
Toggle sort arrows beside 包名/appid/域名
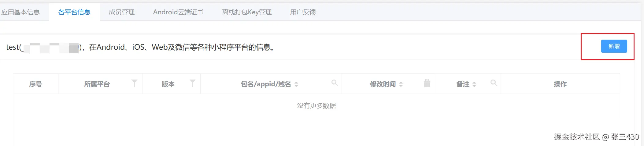tap(296, 84)
